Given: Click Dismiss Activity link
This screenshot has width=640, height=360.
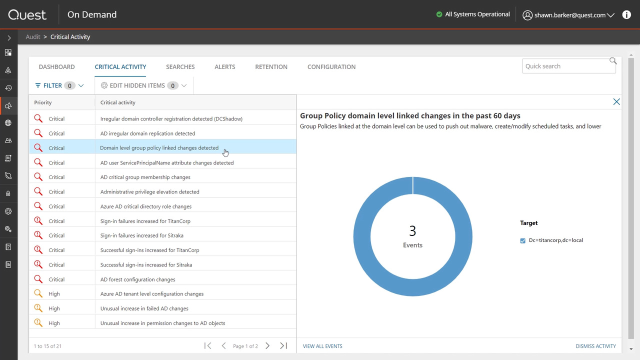Looking at the screenshot, I should coord(596,346).
